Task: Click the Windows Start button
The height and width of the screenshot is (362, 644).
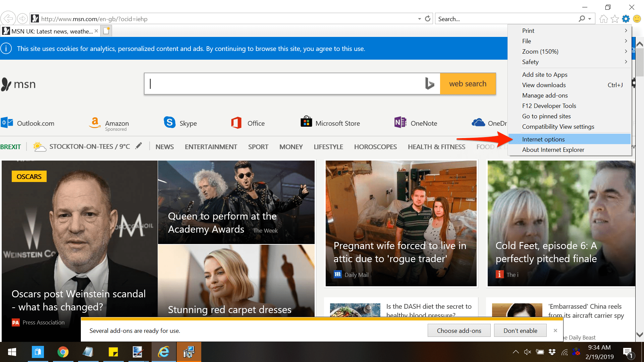Action: tap(12, 352)
